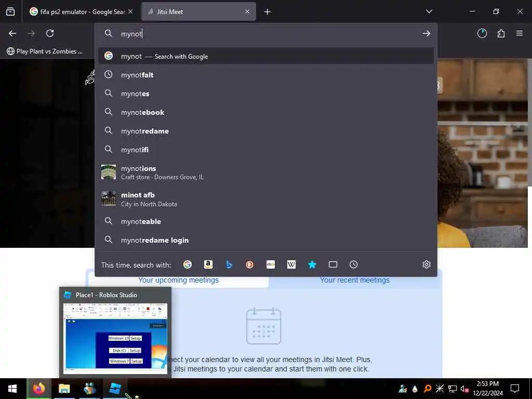Choose the mynotebook suggestion
The width and height of the screenshot is (532, 399).
click(266, 112)
